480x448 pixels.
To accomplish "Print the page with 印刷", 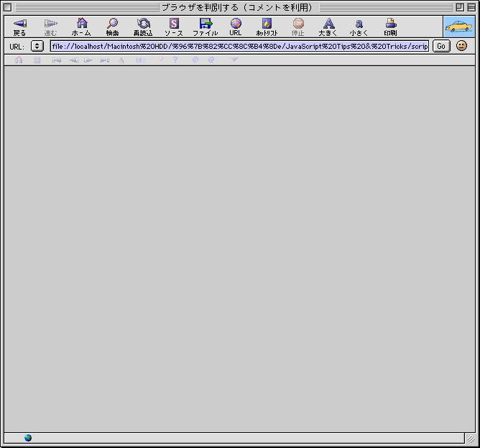I will (x=390, y=27).
